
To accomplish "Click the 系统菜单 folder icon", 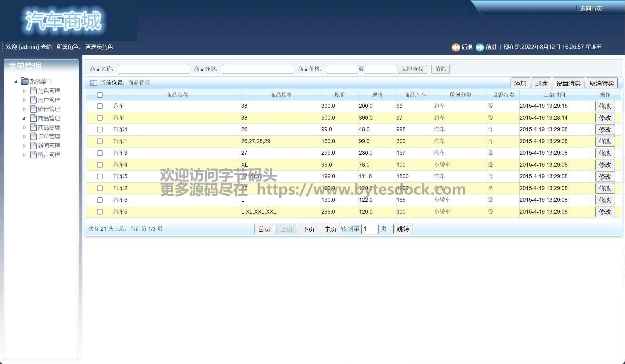I will 25,81.
